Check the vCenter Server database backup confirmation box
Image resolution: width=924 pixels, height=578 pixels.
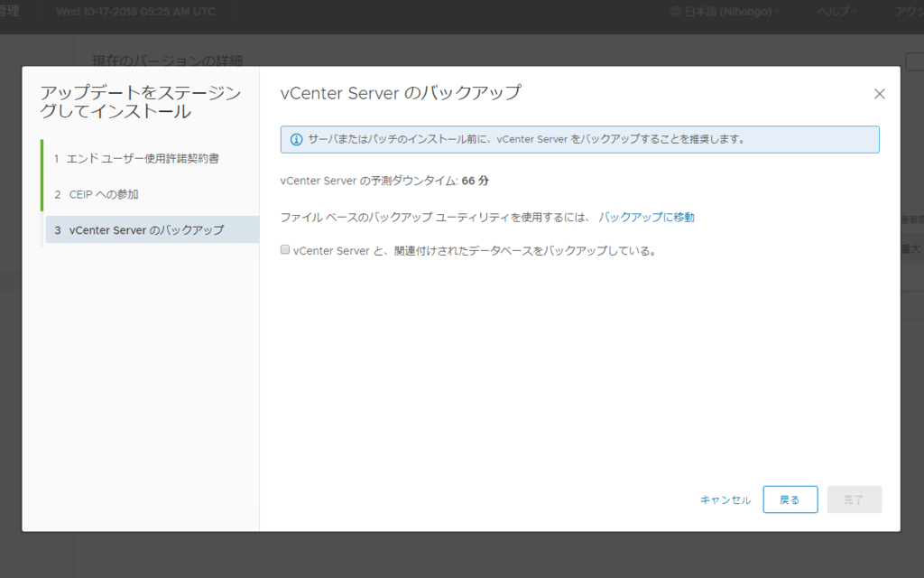point(285,250)
